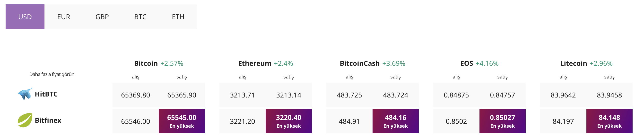Select the USD currency tab
This screenshot has width=644, height=135.
pyautogui.click(x=25, y=17)
